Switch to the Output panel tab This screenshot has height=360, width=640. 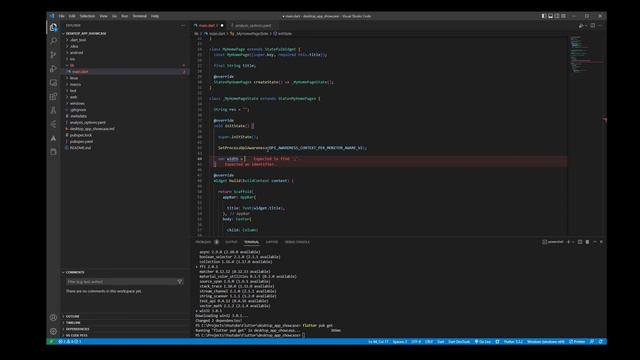[231, 242]
